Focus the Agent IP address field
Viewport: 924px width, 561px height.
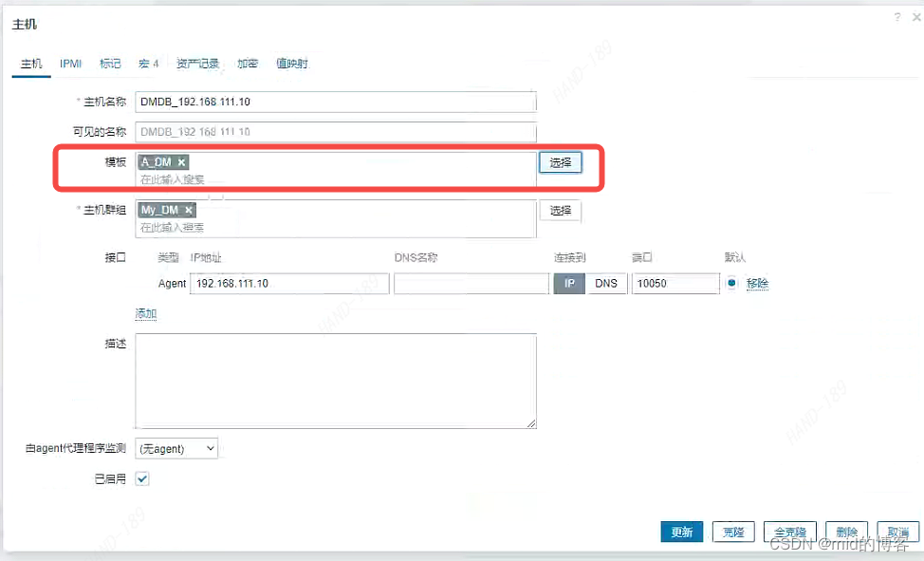click(289, 283)
